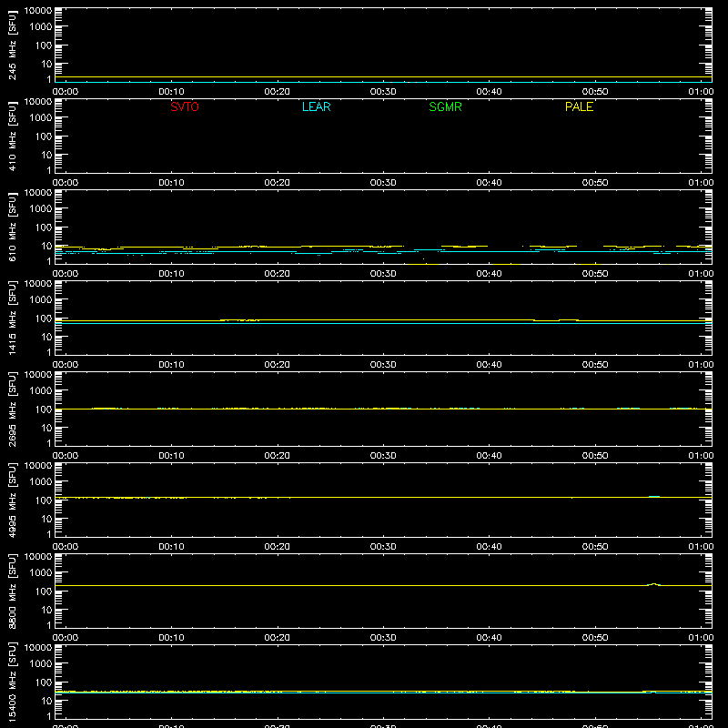728x728 pixels.
Task: Click the 10 tick label on 1415 MHz axis
Action: tap(47, 337)
